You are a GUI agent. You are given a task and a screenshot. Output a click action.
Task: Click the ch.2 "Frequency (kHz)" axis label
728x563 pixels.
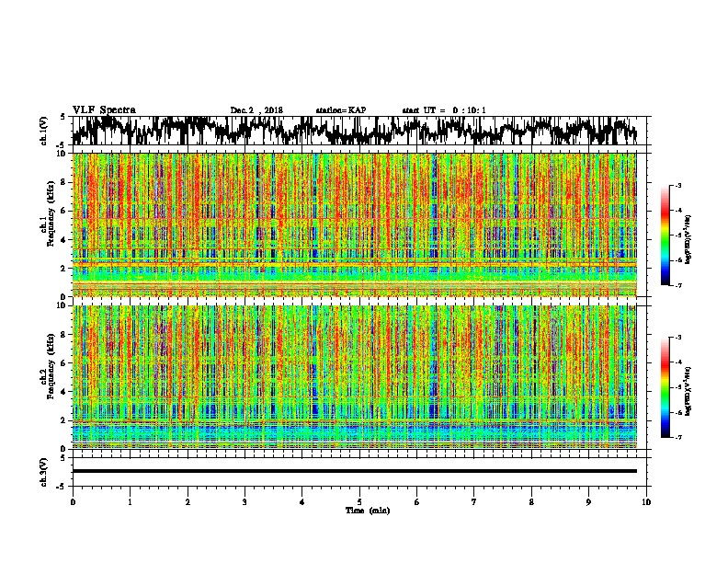point(51,366)
